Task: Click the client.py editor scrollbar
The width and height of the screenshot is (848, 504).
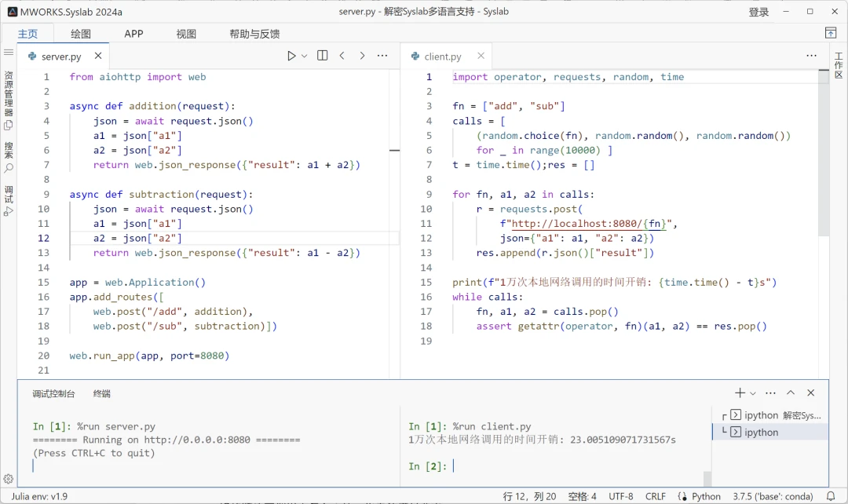Action: (x=823, y=154)
